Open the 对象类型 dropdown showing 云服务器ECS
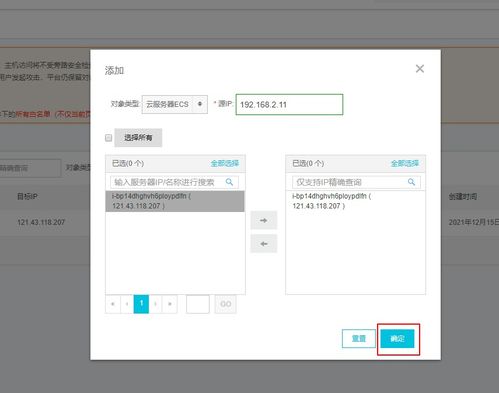 pos(175,104)
